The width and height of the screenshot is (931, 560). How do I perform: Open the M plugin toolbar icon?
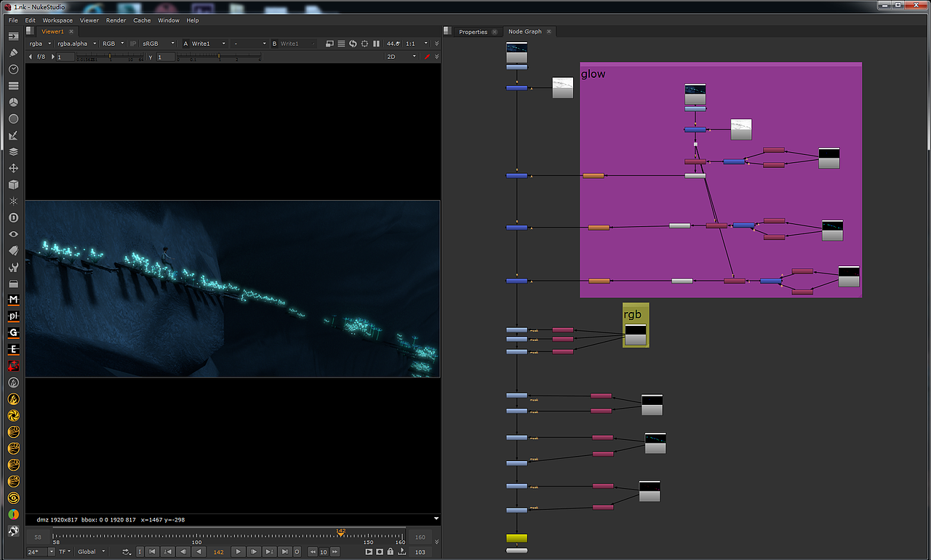point(13,300)
